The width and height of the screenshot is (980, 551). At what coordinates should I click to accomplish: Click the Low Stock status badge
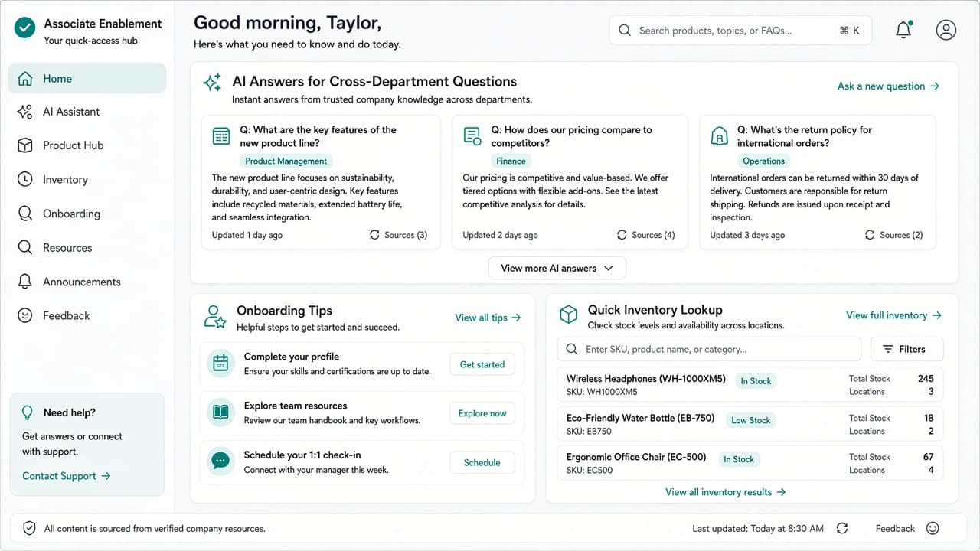(x=750, y=420)
